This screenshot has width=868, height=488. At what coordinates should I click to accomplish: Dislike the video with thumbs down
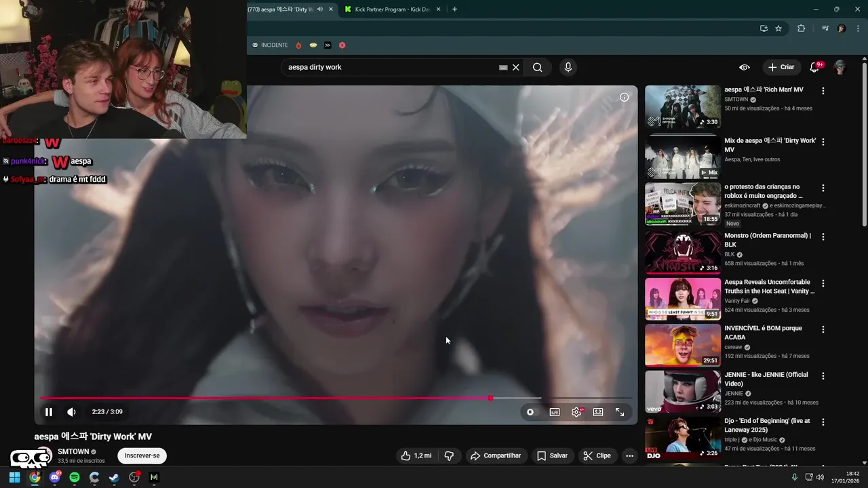[x=449, y=455]
